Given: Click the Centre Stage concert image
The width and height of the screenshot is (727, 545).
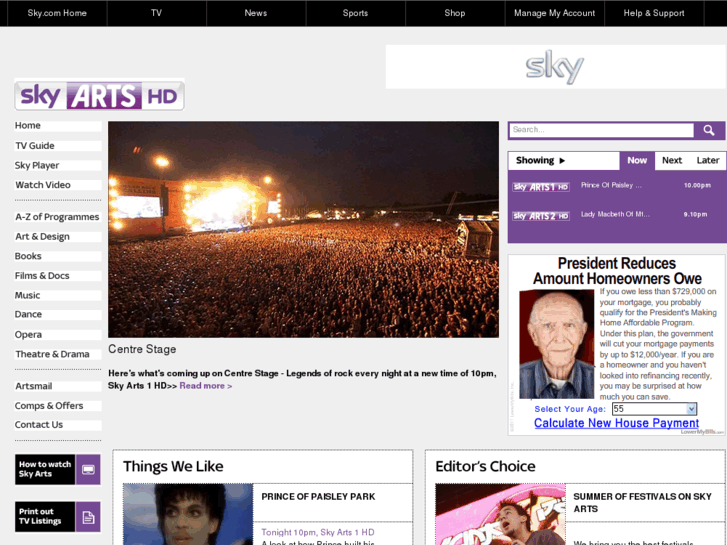Looking at the screenshot, I should [x=303, y=229].
